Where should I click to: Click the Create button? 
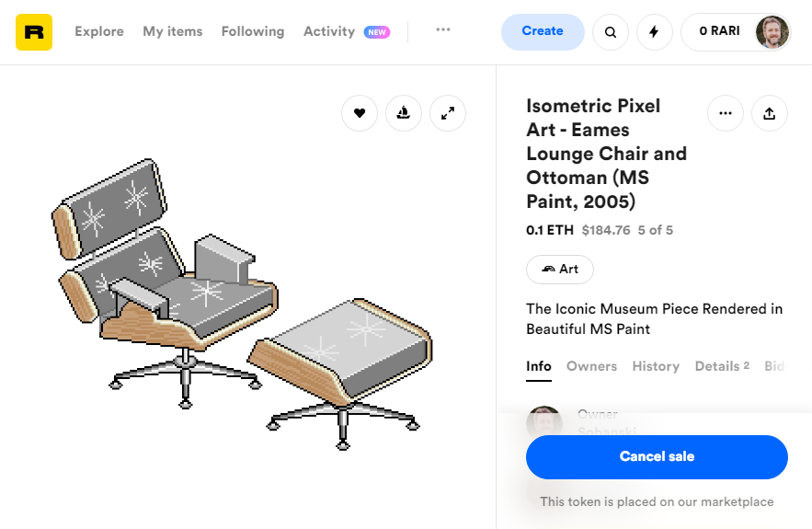(543, 32)
